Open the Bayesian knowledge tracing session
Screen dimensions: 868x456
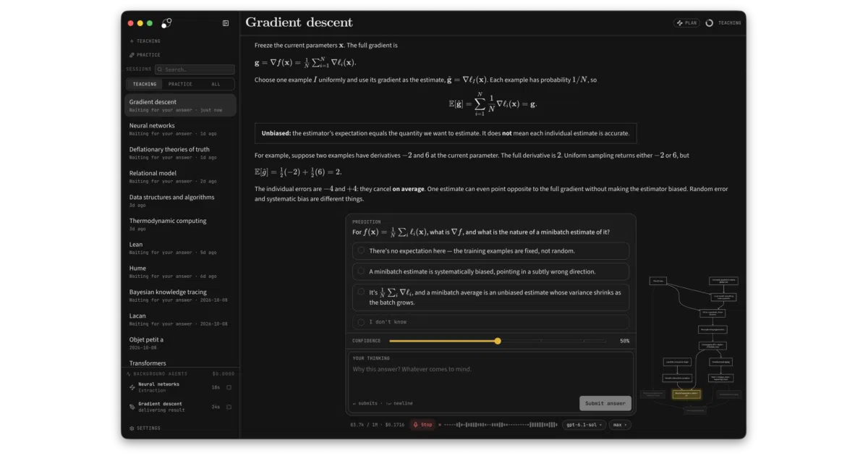(180, 295)
